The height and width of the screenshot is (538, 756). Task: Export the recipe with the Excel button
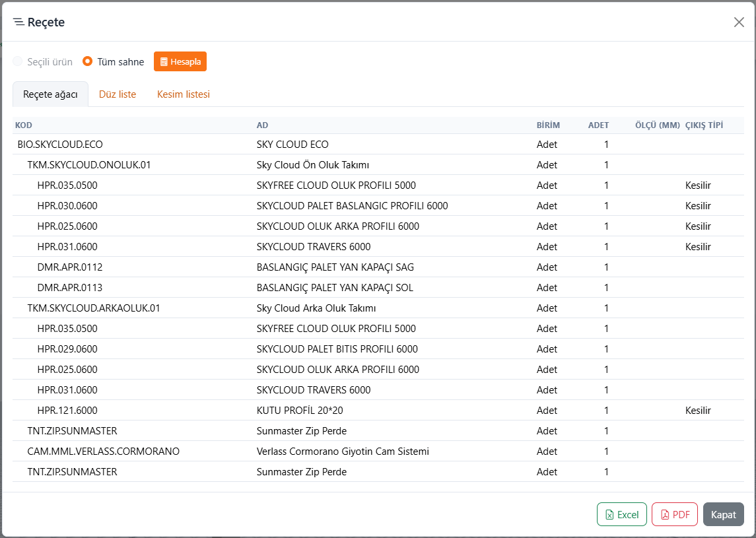622,514
